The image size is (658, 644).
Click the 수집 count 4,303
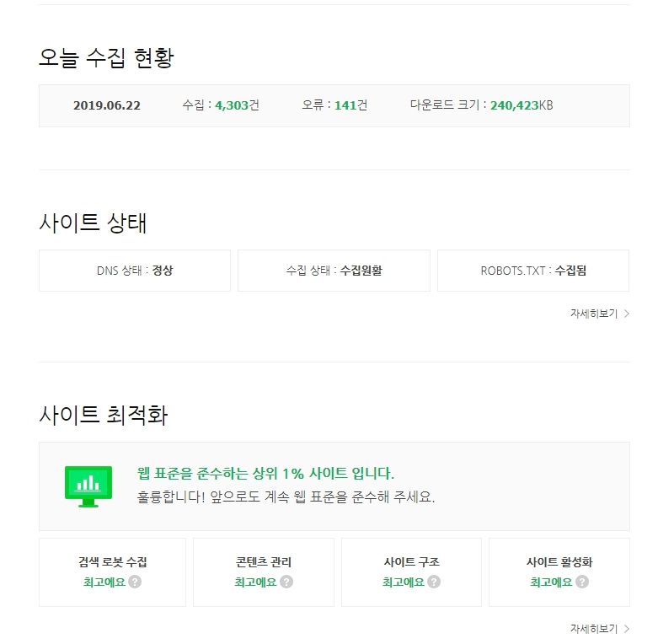coord(232,105)
